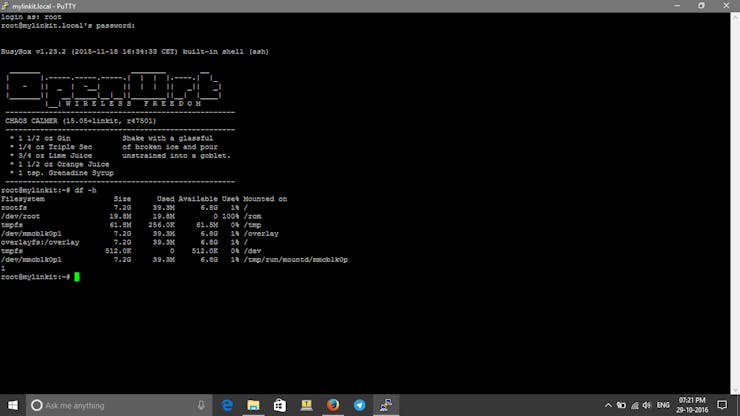The width and height of the screenshot is (740, 416).
Task: Click the PuTTY title bar system icon
Action: pyautogui.click(x=5, y=6)
